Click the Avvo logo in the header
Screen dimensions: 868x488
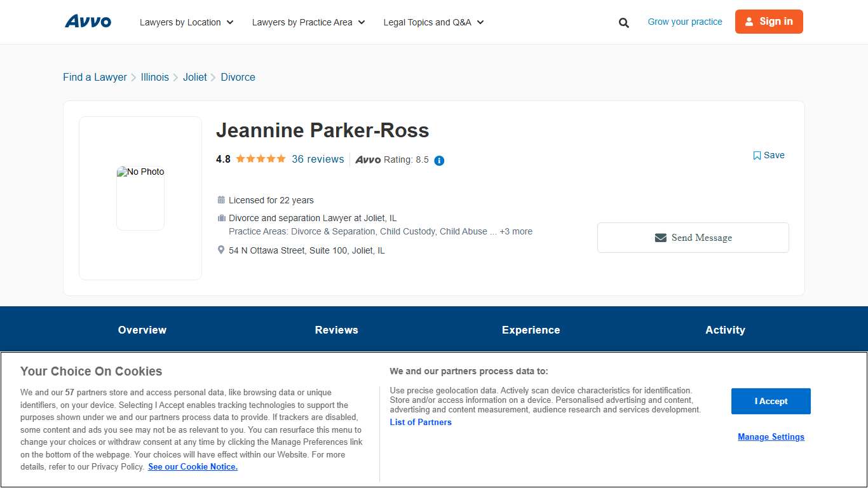pyautogui.click(x=88, y=21)
